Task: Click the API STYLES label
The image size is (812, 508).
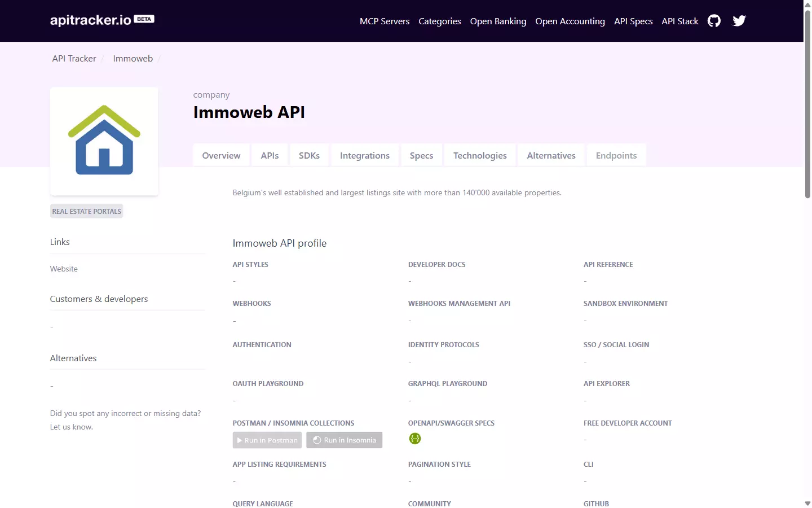Action: coord(250,264)
